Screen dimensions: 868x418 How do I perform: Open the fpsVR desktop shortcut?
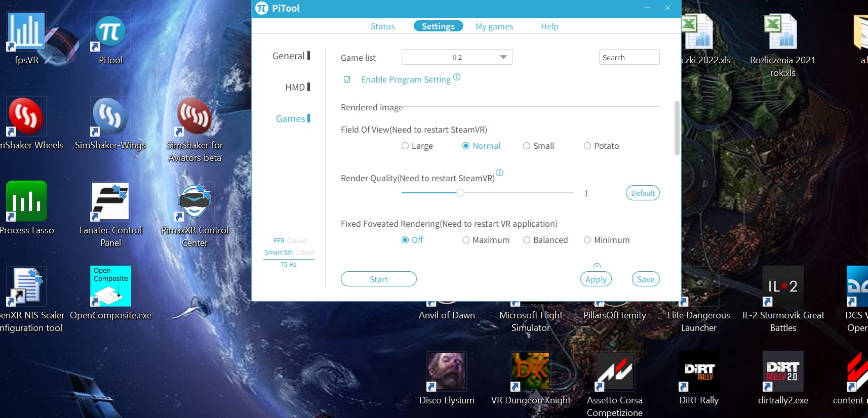26,33
